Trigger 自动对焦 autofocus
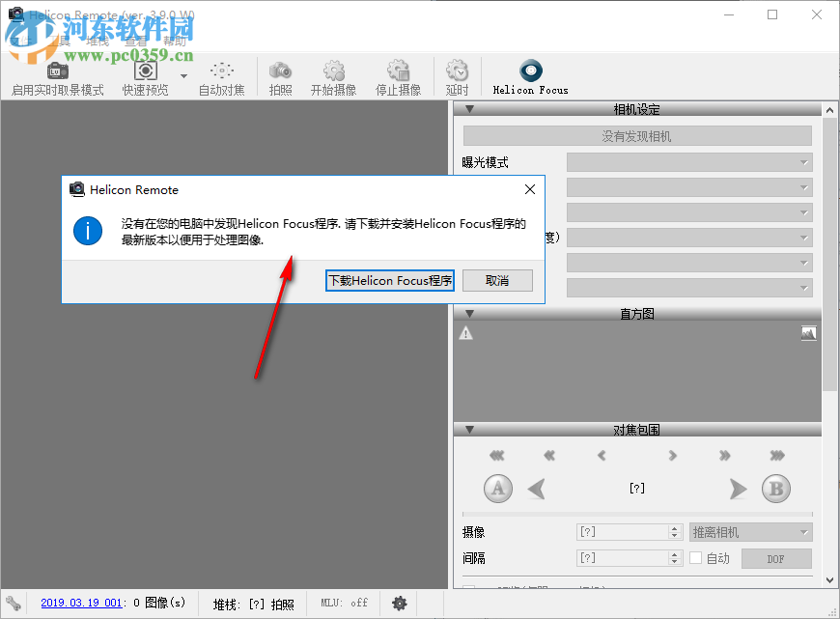Viewport: 840px width, 619px height. coord(220,70)
